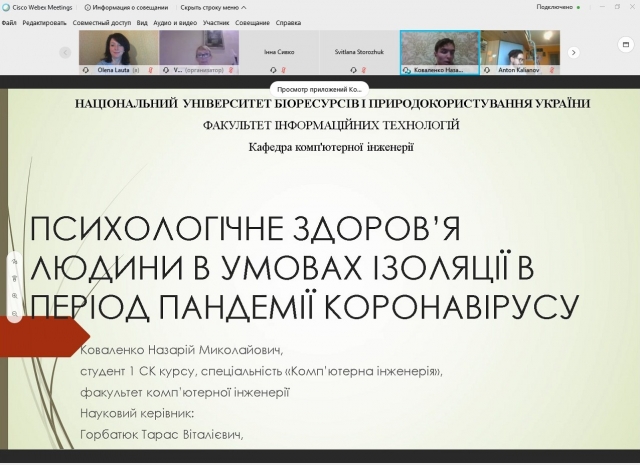Viewport: 640px width, 465px height.
Task: Click Скрыть строку меню toggle
Action: (213, 7)
